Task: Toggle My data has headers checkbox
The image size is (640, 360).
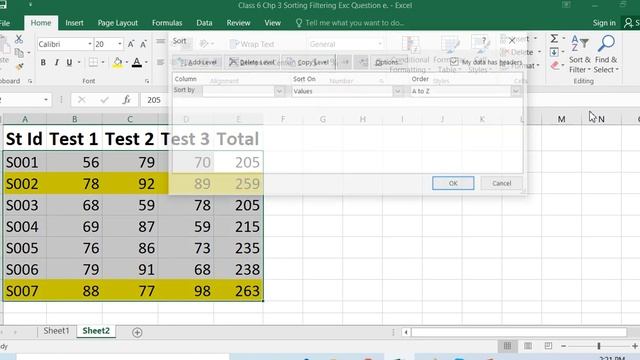Action: (x=454, y=62)
